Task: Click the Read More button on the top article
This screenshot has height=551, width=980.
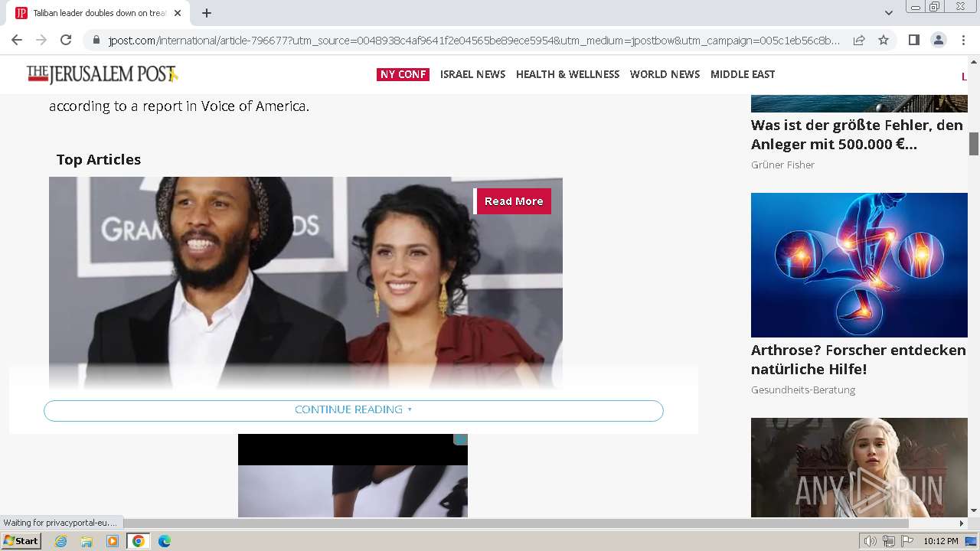Action: pos(513,201)
